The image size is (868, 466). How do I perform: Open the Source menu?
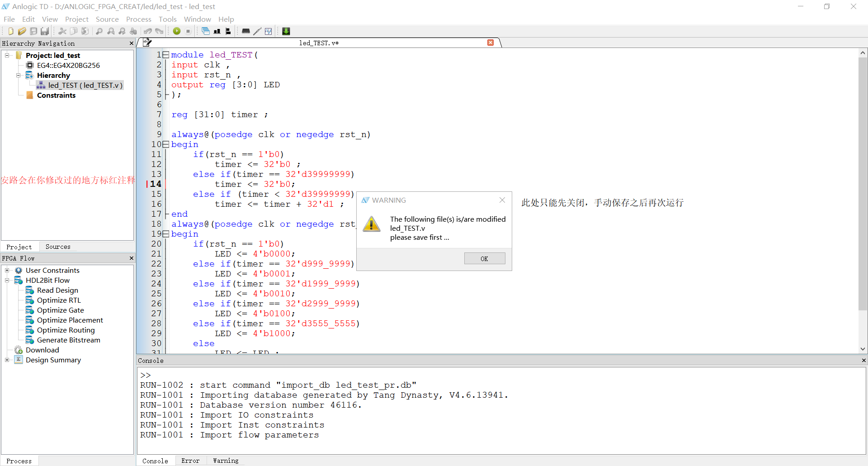(107, 19)
